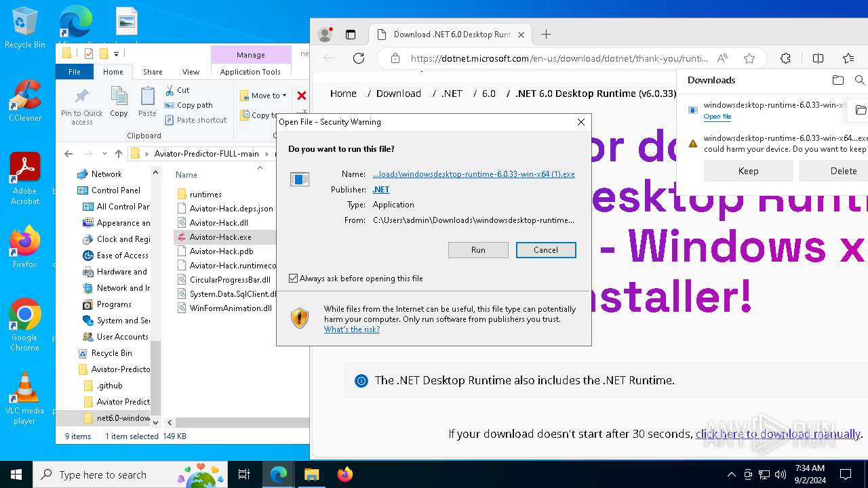This screenshot has width=868, height=488.
Task: Open the downloads folder icon in Downloads panel
Action: click(838, 80)
